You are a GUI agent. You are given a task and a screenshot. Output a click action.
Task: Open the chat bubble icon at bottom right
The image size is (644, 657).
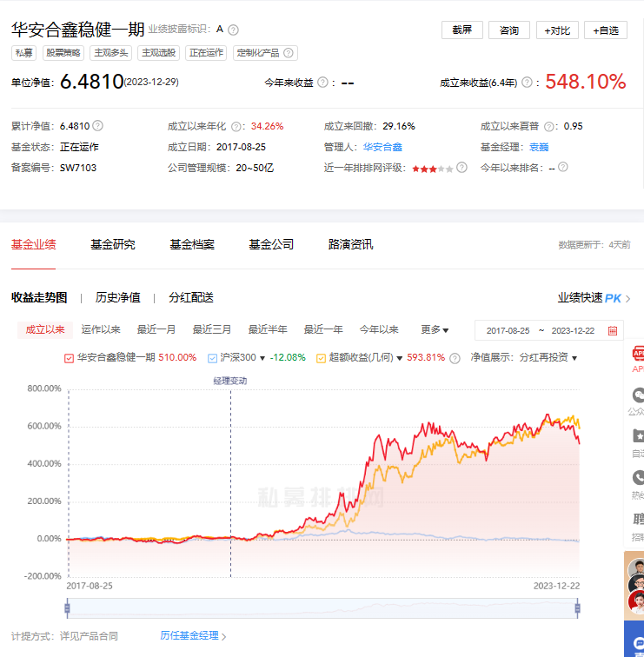[x=638, y=643]
